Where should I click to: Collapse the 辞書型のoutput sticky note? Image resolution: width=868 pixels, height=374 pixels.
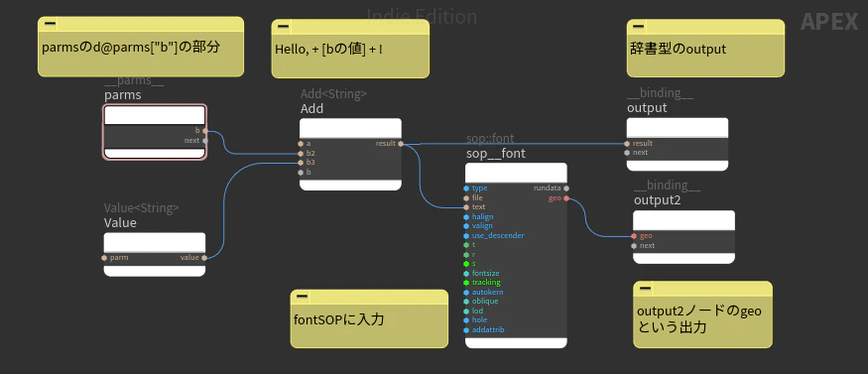click(639, 27)
